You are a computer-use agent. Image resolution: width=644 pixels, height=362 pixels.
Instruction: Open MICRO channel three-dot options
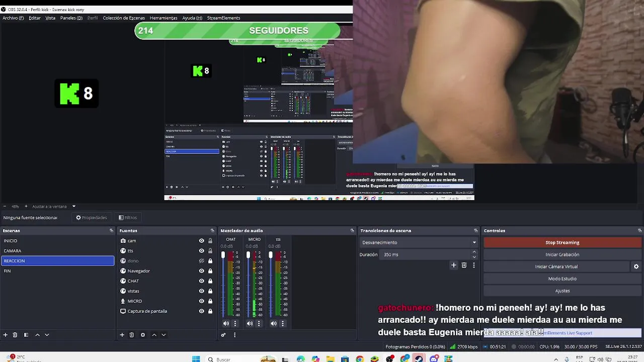259,323
